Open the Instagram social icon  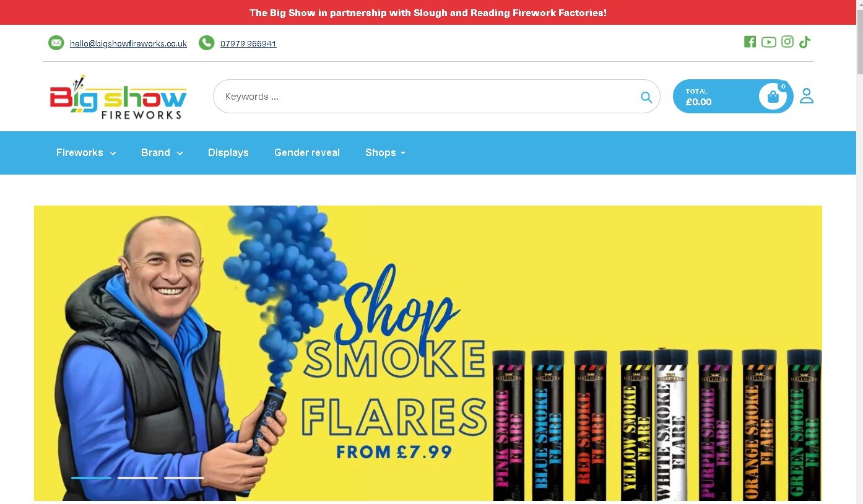[x=787, y=41]
